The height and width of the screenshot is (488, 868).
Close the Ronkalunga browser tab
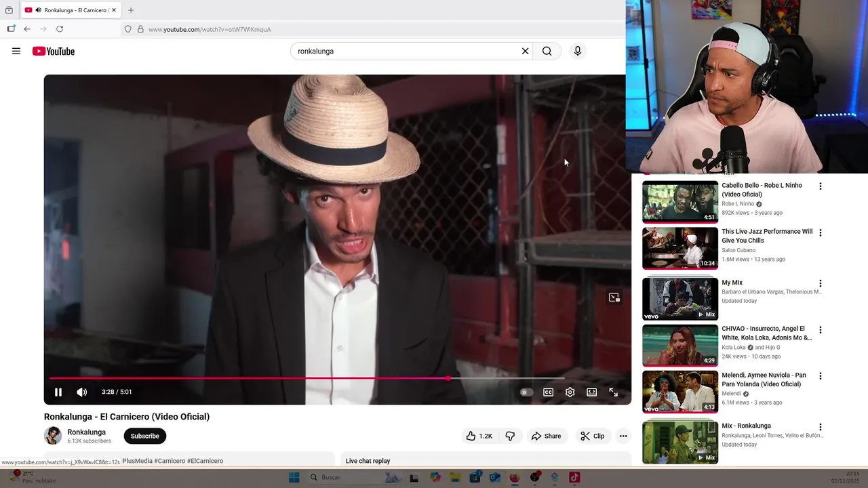tap(114, 10)
